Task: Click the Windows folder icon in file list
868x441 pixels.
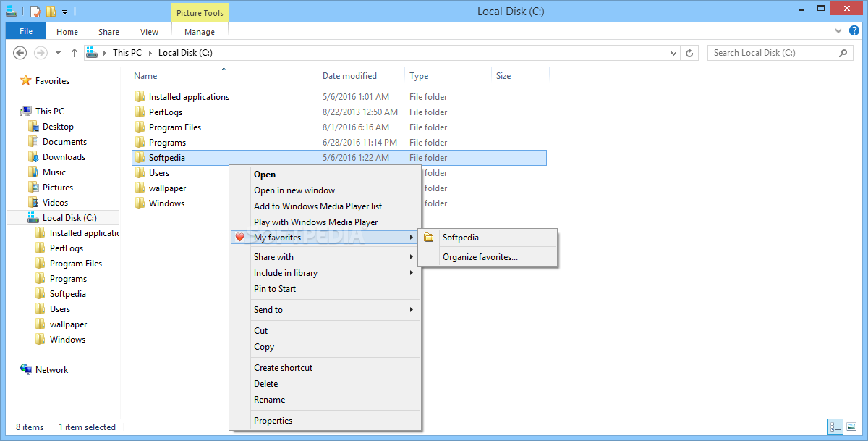Action: pos(140,203)
